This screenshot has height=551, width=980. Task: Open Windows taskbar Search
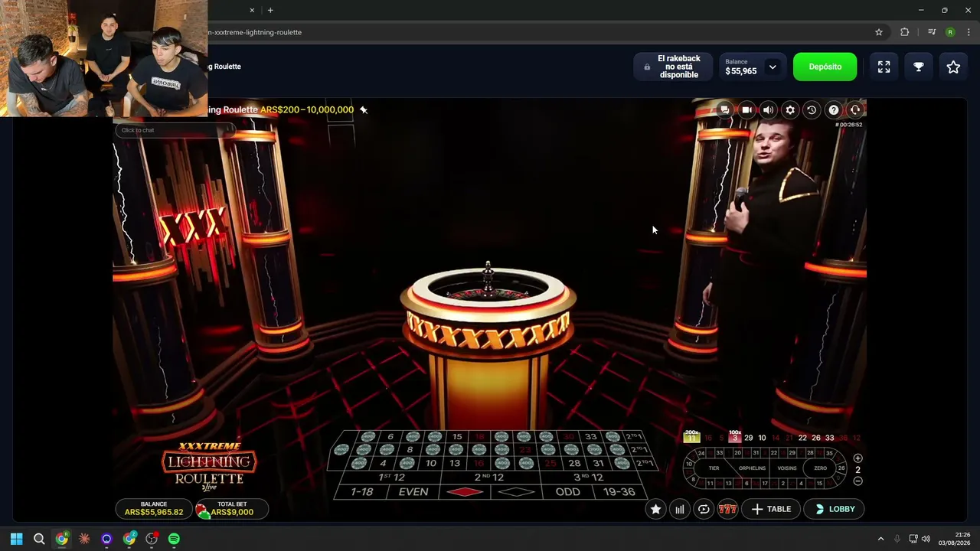[39, 539]
